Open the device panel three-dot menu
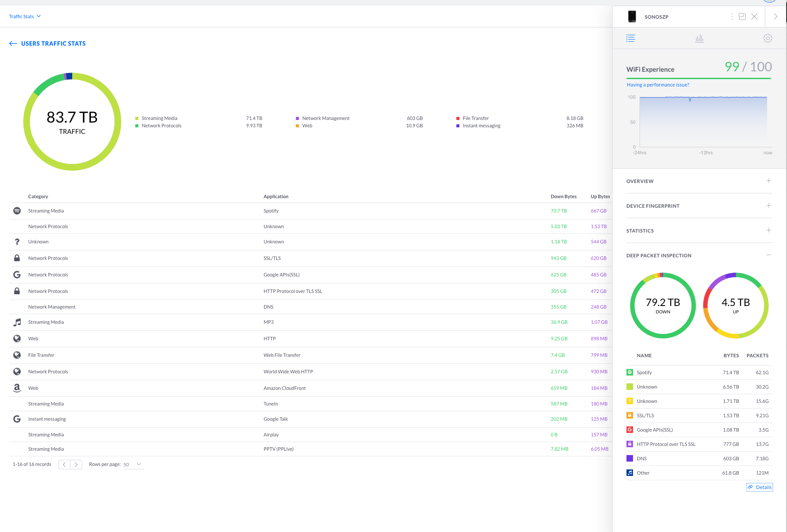The height and width of the screenshot is (532, 787). tap(732, 17)
